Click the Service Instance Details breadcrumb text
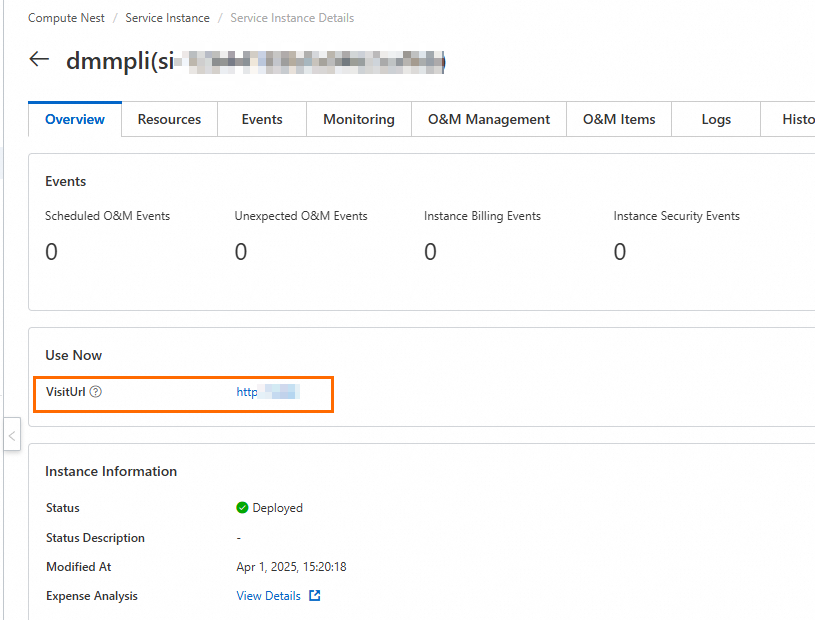Viewport: 815px width, 620px height. 292,18
